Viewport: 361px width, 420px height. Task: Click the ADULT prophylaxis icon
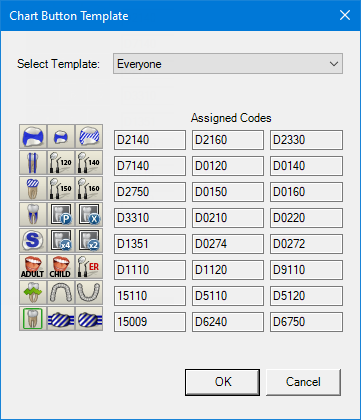point(33,267)
